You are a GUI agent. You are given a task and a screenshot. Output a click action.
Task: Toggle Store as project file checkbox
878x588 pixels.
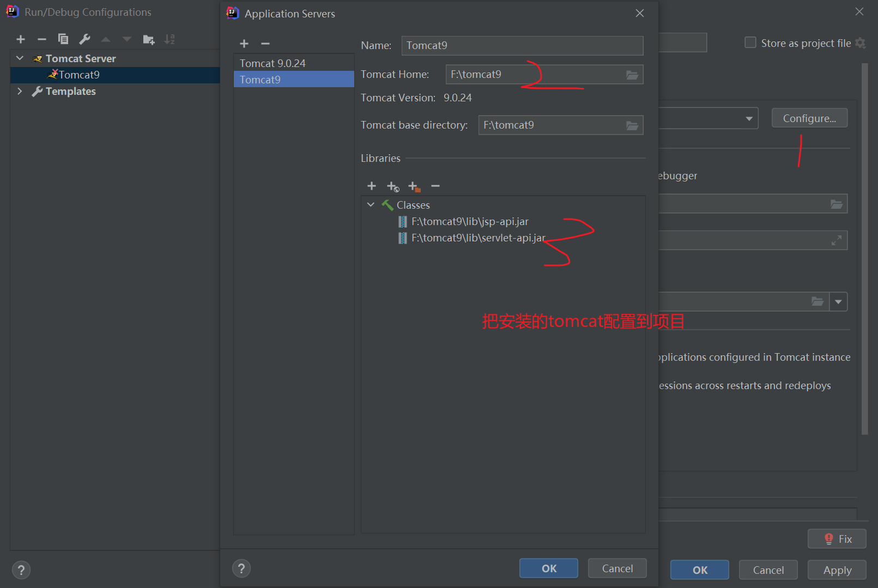(750, 43)
